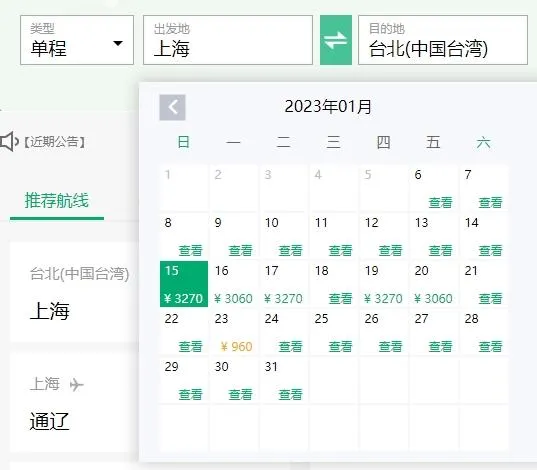
Task: Click the 日 Sunday column header
Action: pos(184,142)
